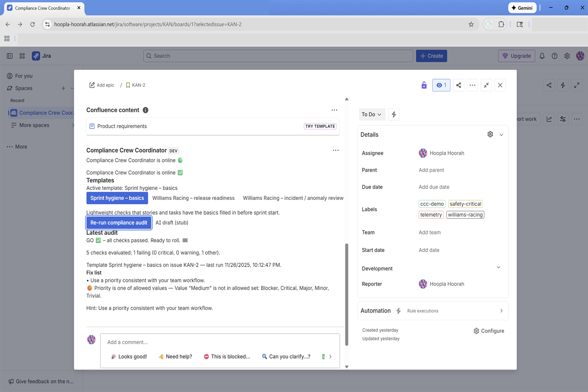Collapse the Details section chevron
This screenshot has height=392, width=588.
501,135
